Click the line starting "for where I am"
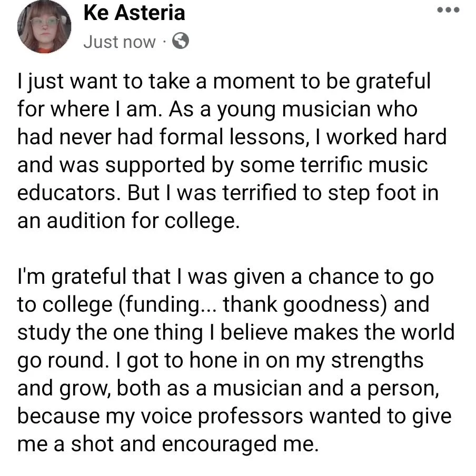476x476 pixels. (217, 109)
